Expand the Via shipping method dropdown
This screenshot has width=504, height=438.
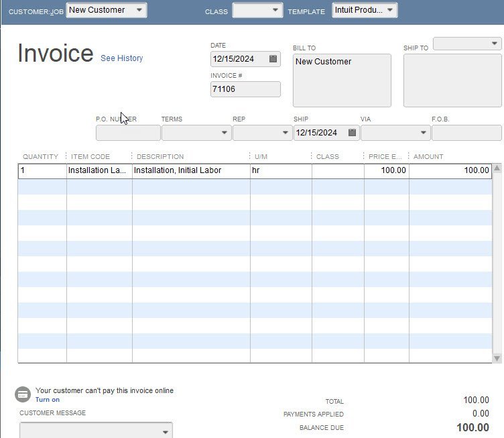point(423,133)
